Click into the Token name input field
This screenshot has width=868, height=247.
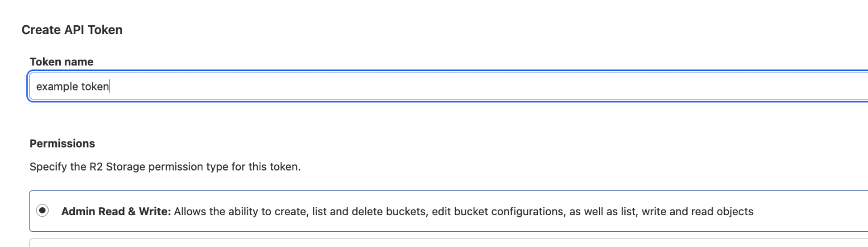tap(447, 86)
